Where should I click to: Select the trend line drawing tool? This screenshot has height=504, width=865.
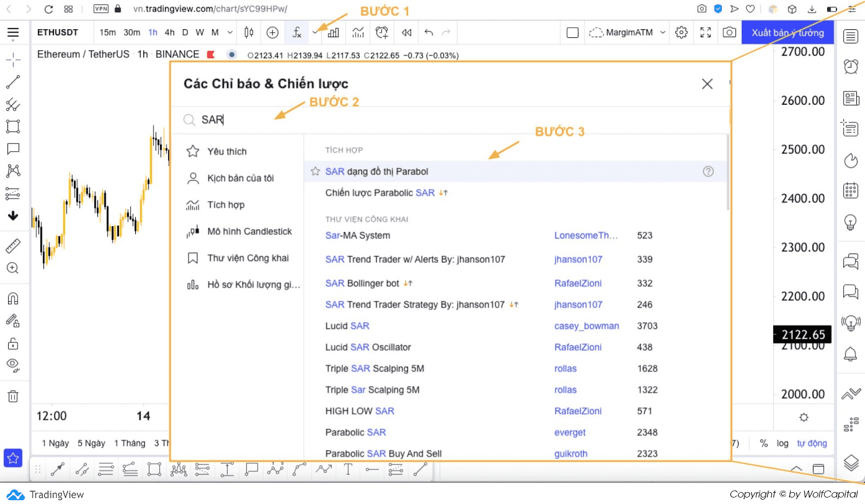click(13, 82)
